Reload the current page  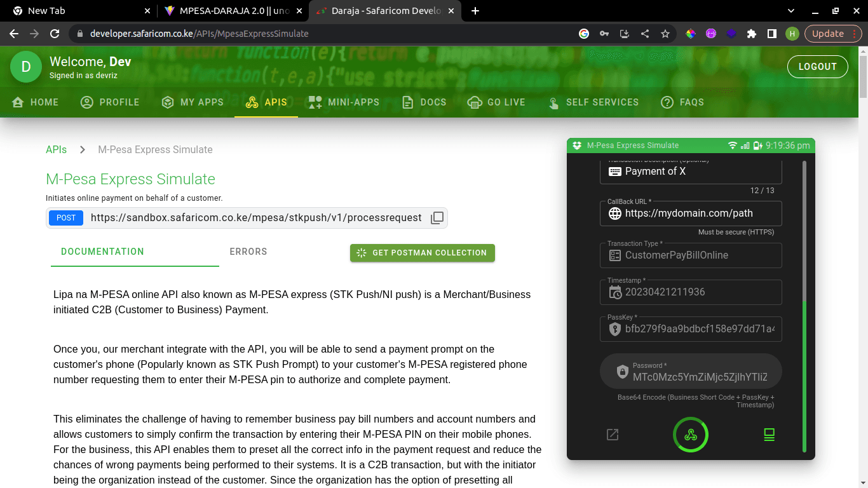55,34
